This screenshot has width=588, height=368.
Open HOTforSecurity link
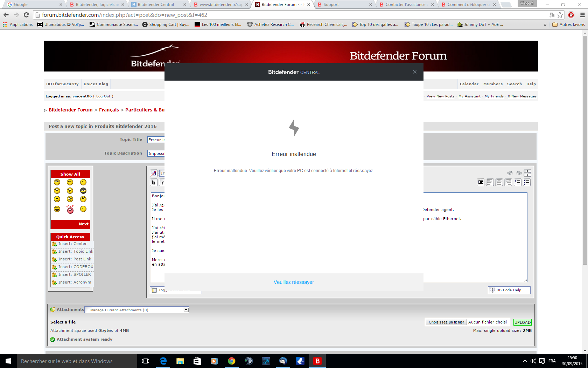pyautogui.click(x=62, y=84)
